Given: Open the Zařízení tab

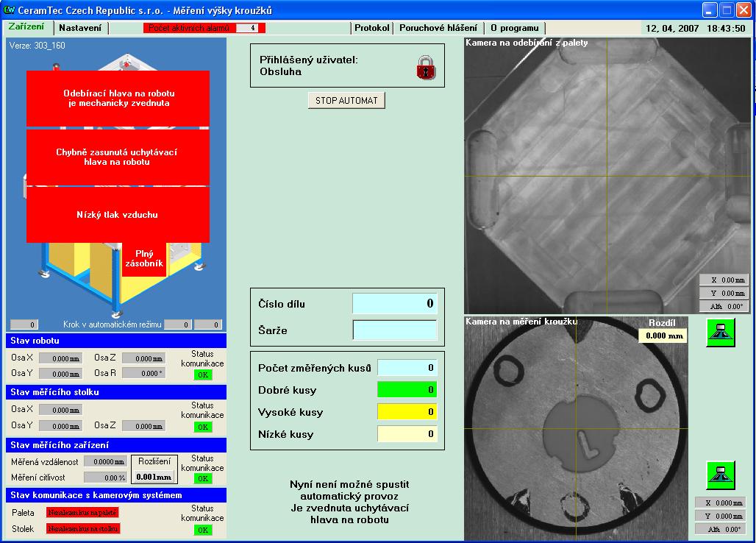Looking at the screenshot, I should coord(26,27).
